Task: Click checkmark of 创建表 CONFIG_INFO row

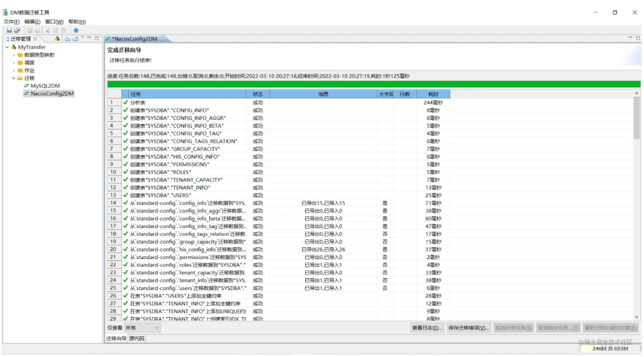Action: (126, 110)
